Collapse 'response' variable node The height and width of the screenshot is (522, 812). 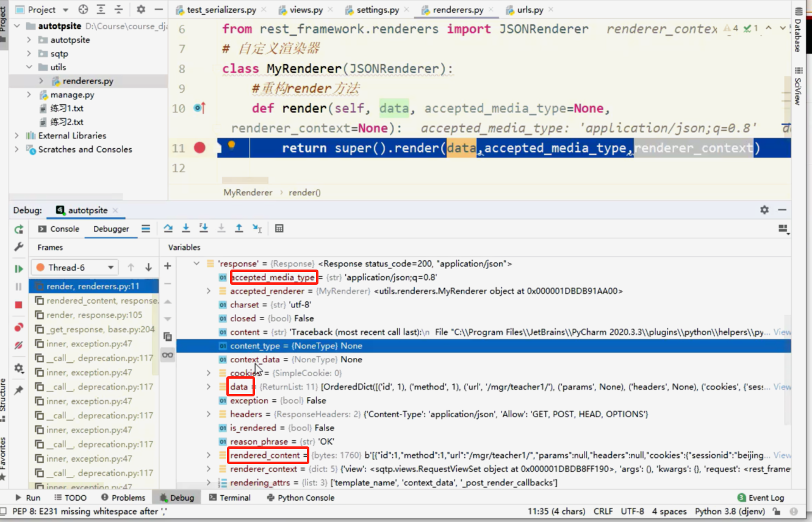click(x=196, y=263)
